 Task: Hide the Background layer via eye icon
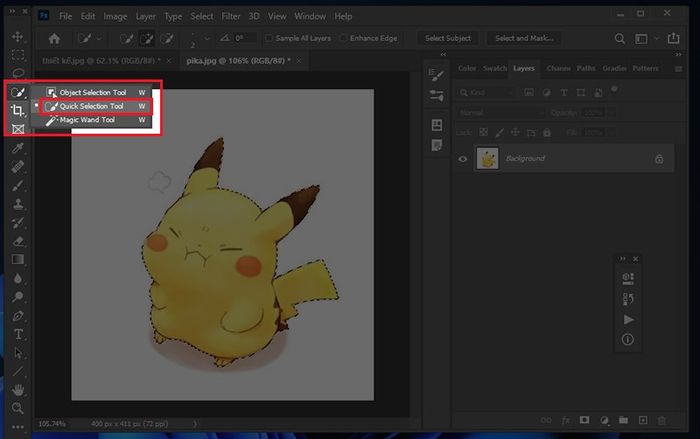tap(462, 159)
